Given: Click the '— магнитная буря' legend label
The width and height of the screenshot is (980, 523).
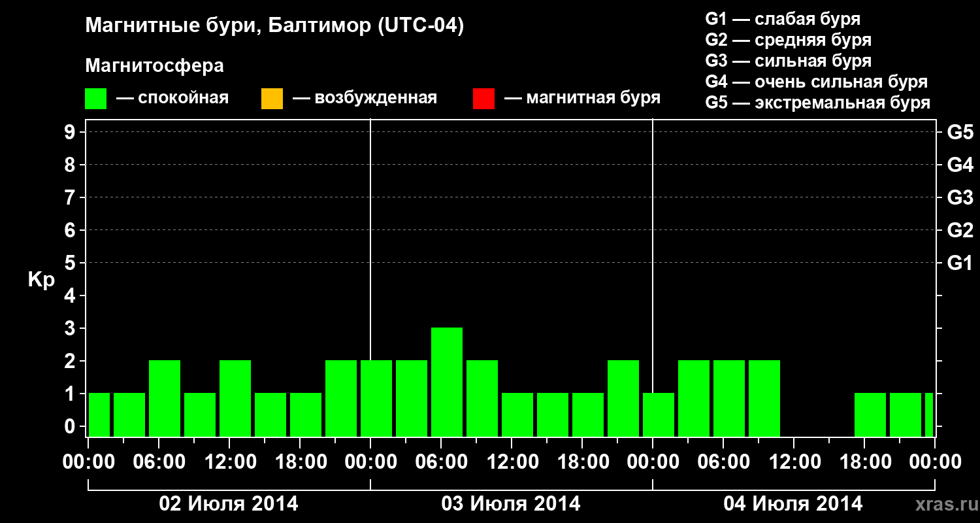Looking at the screenshot, I should coord(583,99).
